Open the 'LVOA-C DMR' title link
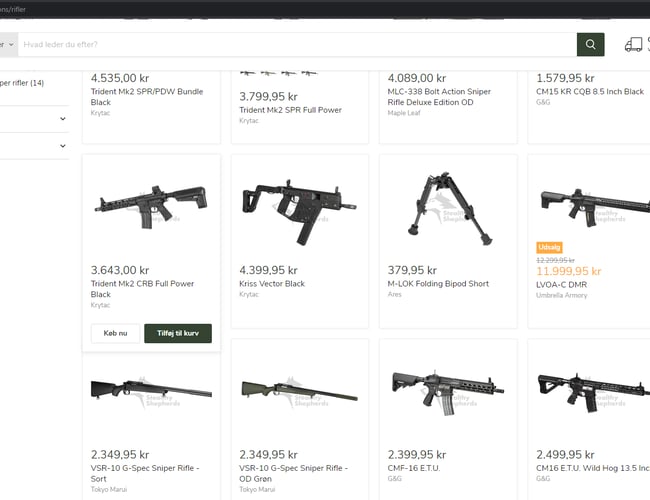Screen dimensions: 650x500 click(561, 285)
